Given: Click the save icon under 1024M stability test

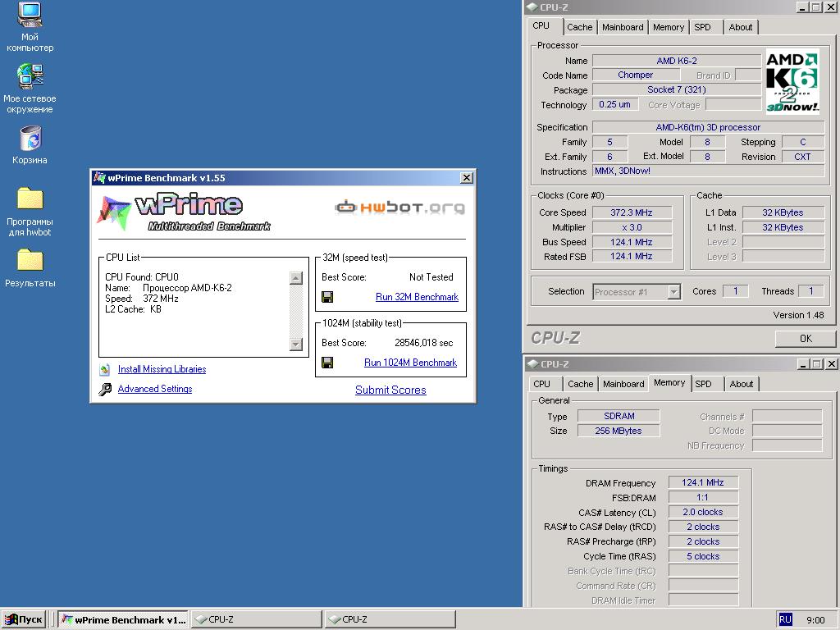Looking at the screenshot, I should [327, 363].
